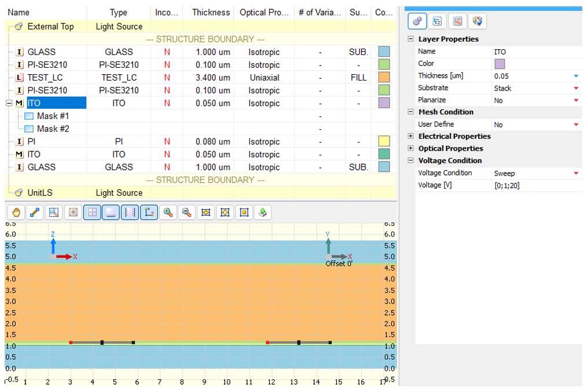
Task: Collapse the selected ITO layer tree node
Action: (9, 103)
